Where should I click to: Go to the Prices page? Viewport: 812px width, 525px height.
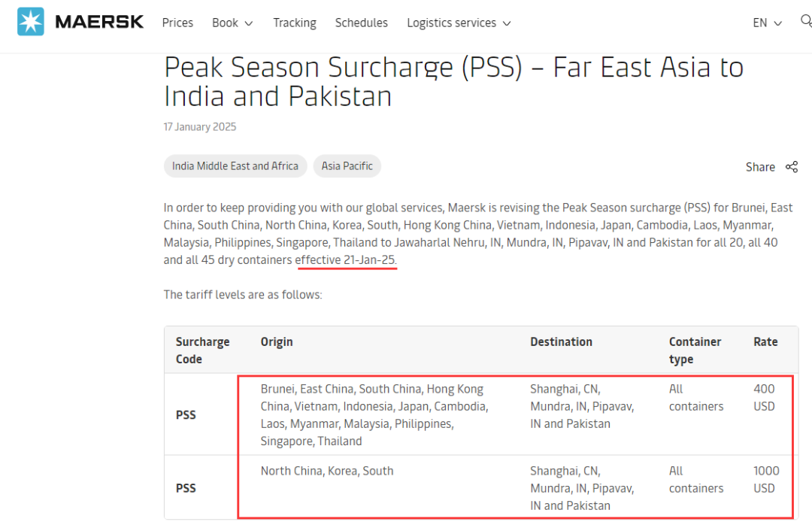pos(177,23)
